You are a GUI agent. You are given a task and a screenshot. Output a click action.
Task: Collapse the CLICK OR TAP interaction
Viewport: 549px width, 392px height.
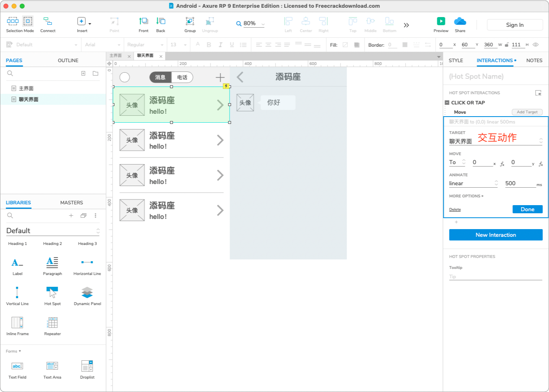point(447,103)
